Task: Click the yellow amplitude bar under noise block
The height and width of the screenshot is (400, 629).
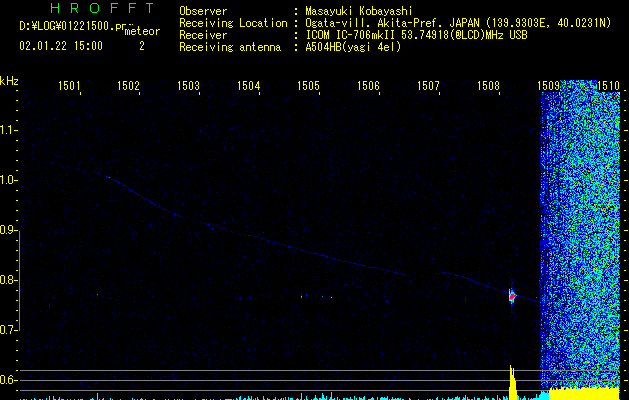Action: (x=584, y=394)
